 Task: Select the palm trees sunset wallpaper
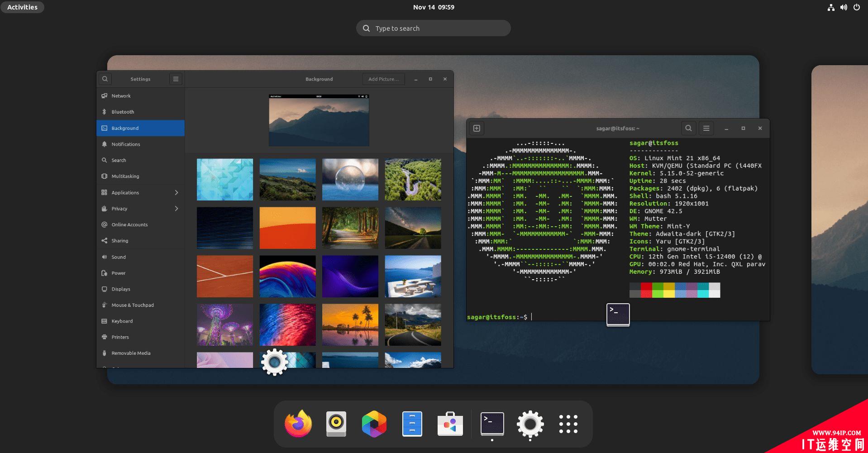350,325
